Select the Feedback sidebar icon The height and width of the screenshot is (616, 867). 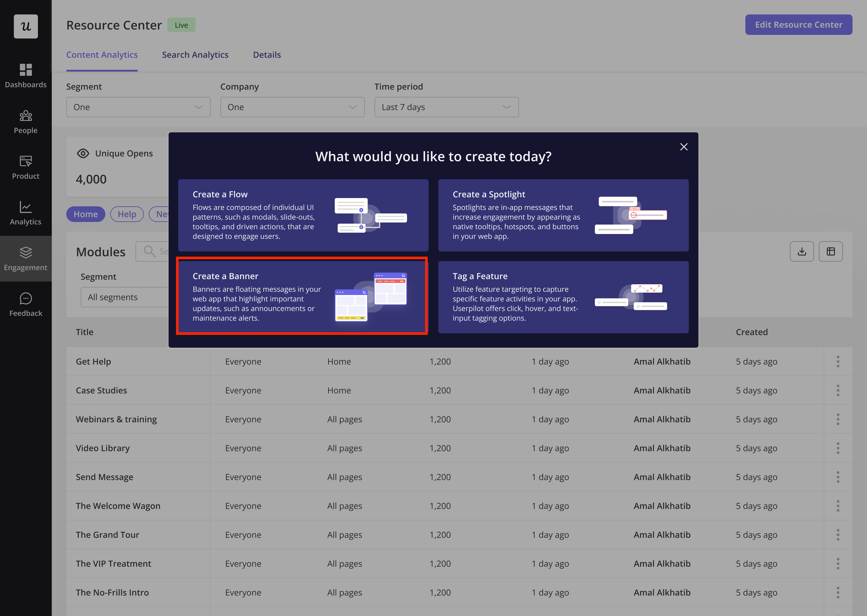click(x=25, y=305)
